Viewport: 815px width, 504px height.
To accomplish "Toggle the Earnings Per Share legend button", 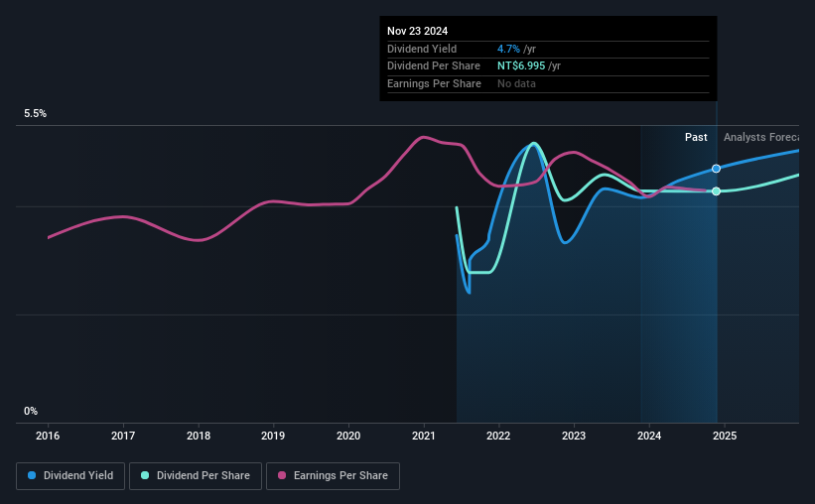I will 333,476.
